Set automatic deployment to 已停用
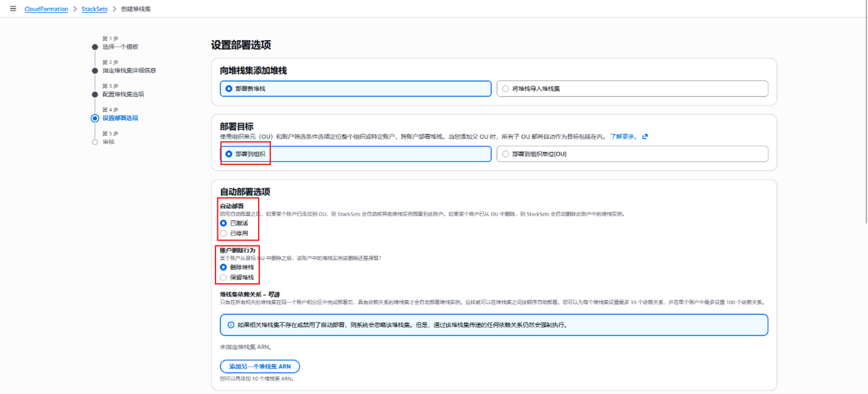This screenshot has height=394, width=868. (x=224, y=233)
